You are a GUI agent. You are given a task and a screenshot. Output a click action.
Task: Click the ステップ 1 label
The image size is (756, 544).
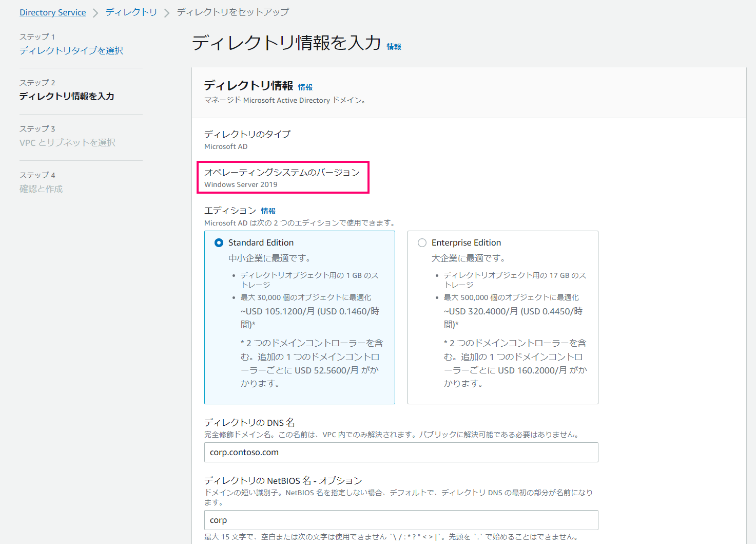[x=37, y=37]
